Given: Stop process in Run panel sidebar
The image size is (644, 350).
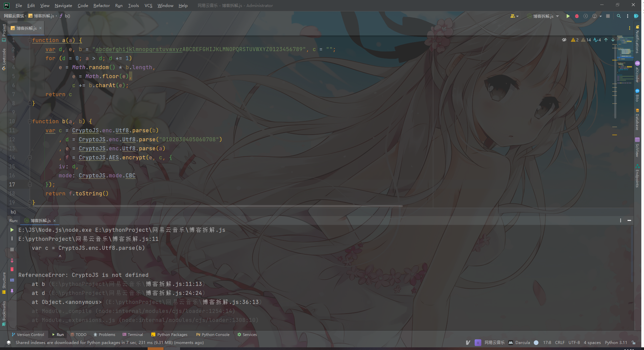Looking at the screenshot, I should click(12, 249).
